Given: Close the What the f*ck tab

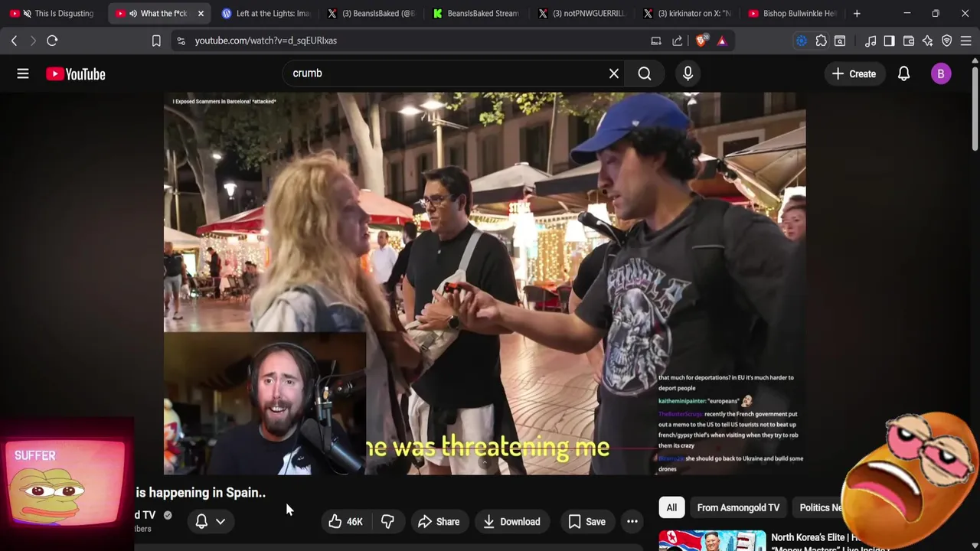Looking at the screenshot, I should click(201, 13).
